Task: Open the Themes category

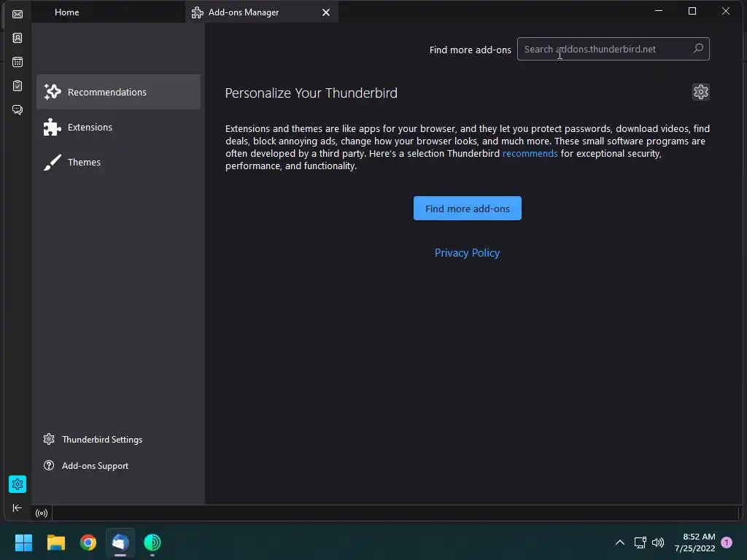Action: [x=118, y=163]
